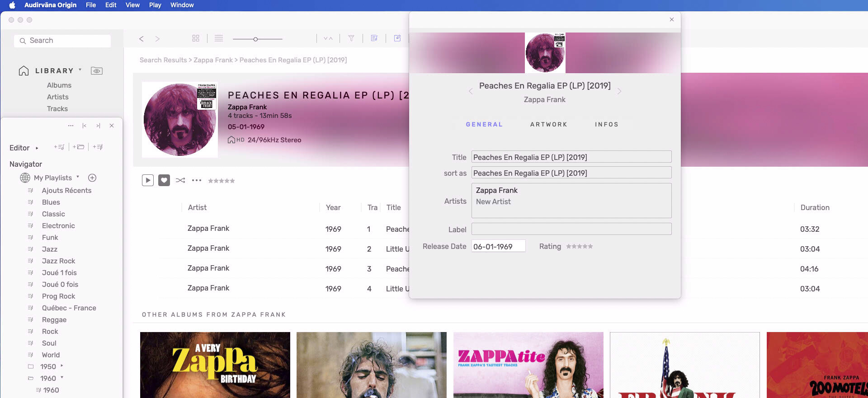Image resolution: width=868 pixels, height=398 pixels.
Task: Open the Apple menu
Action: (12, 5)
